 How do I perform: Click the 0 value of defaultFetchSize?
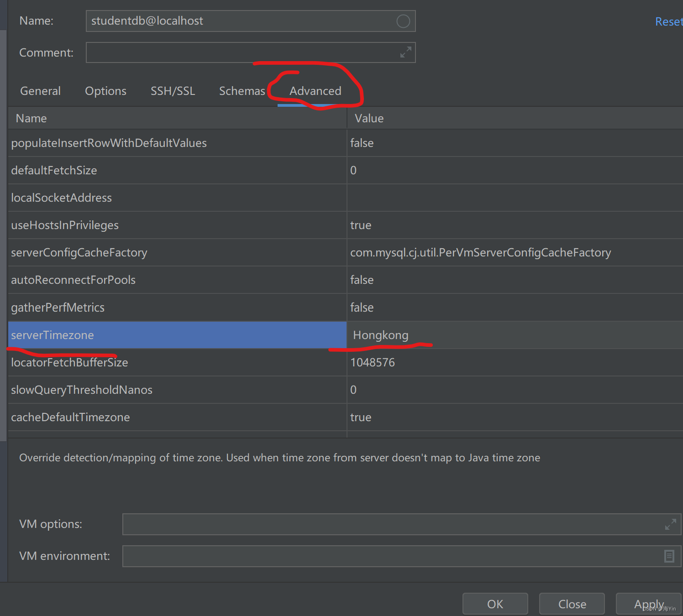pos(515,170)
